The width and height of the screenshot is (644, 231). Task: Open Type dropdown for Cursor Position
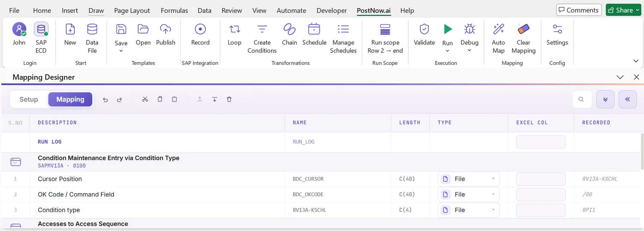(x=469, y=179)
